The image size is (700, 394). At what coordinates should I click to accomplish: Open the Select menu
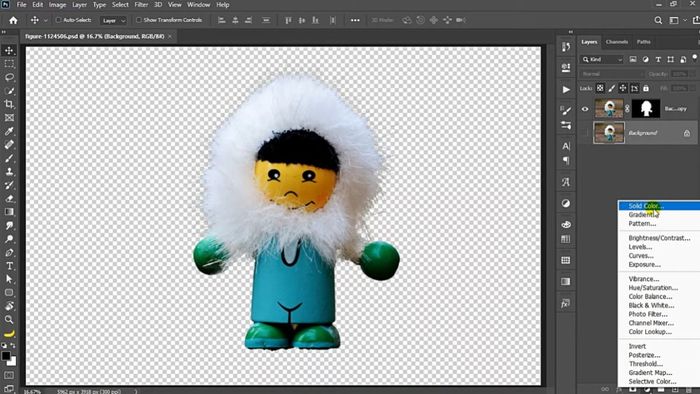[x=120, y=5]
